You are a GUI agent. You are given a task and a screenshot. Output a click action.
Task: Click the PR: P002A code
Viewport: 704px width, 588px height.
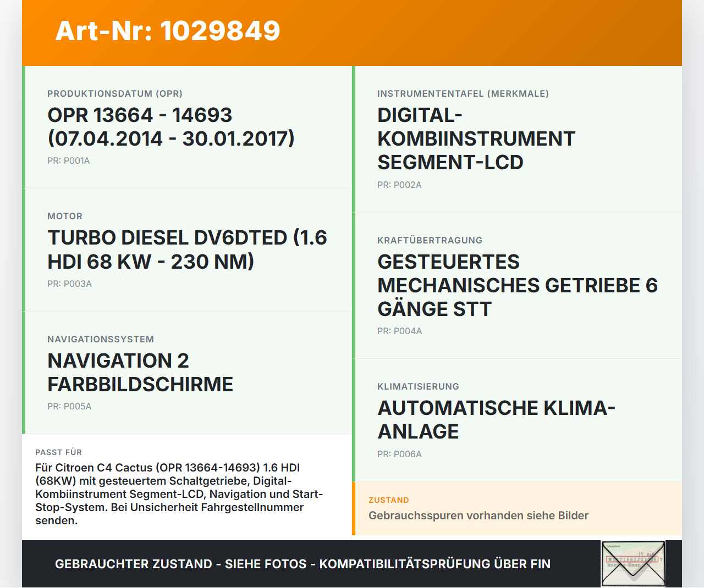[x=399, y=185]
